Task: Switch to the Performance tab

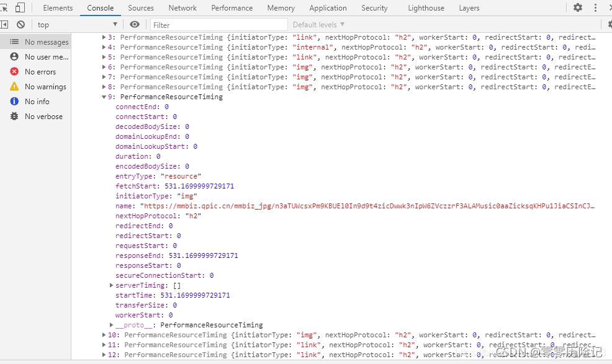Action: [x=232, y=8]
